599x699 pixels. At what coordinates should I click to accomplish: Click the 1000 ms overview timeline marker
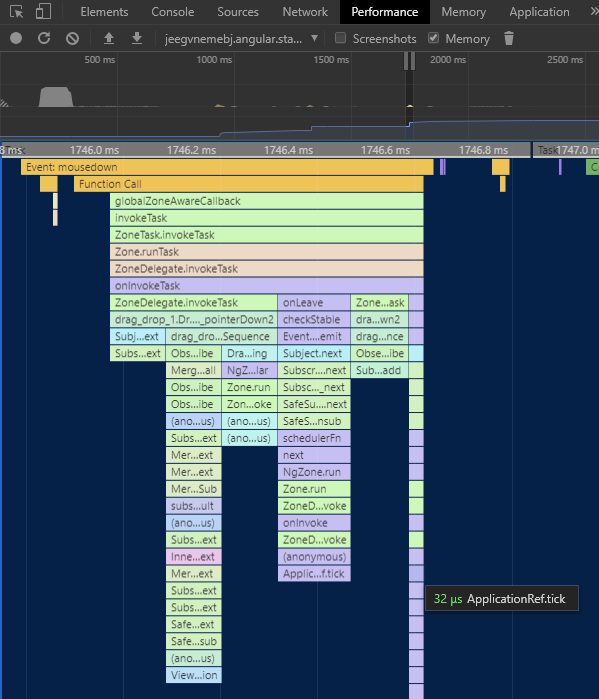click(x=214, y=60)
